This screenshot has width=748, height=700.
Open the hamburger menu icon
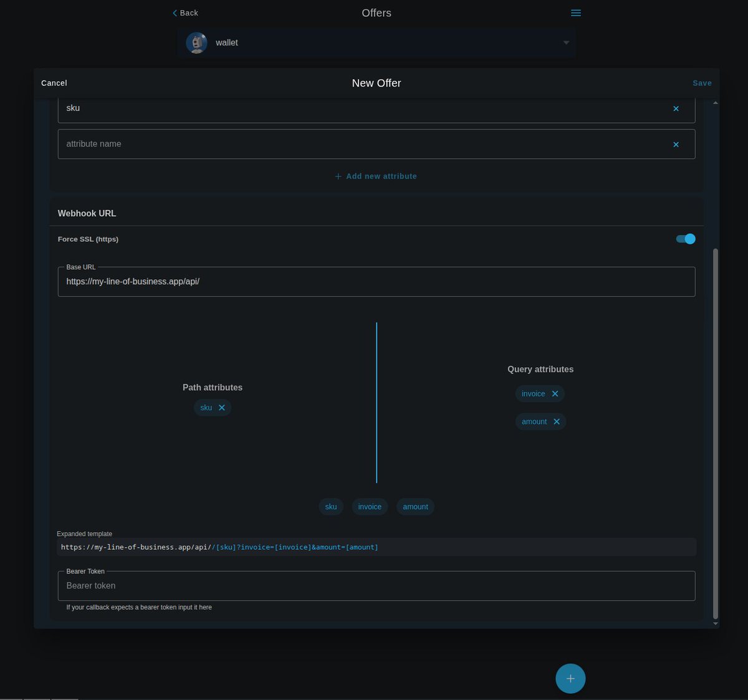coord(576,13)
